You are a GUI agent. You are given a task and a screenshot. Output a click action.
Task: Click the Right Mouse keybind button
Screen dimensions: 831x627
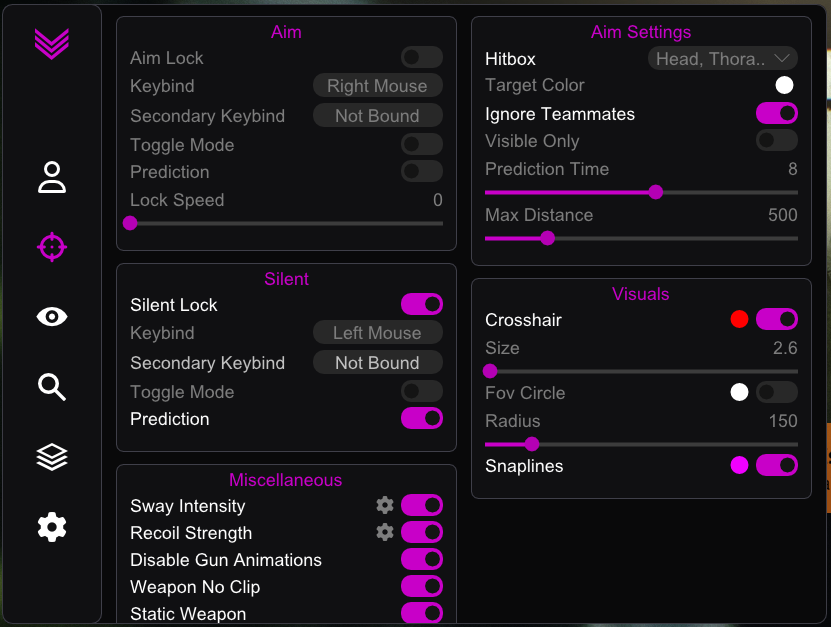pos(378,86)
